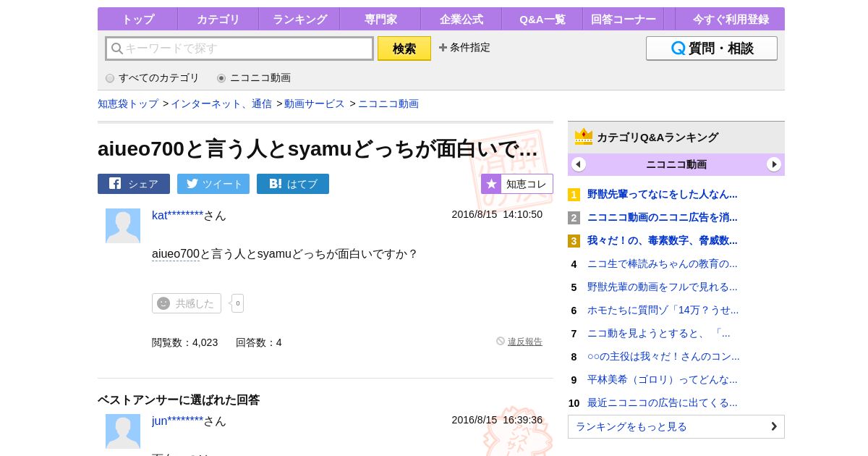Viewport: 868px width, 456px height.
Task: Open ranking link 我々だ！の、毒素数字、脅威数...
Action: (x=663, y=240)
